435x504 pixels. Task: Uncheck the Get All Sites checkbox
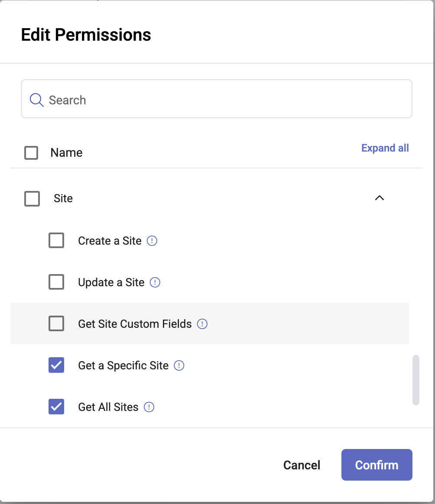pos(56,407)
